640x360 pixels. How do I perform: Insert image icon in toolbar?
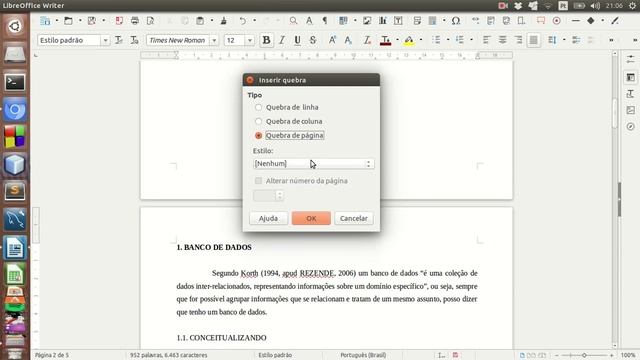point(367,20)
